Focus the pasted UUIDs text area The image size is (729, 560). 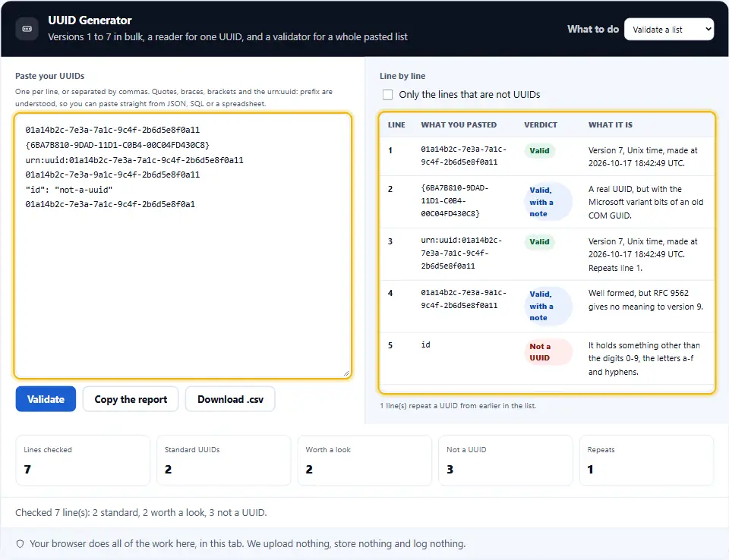(x=183, y=245)
